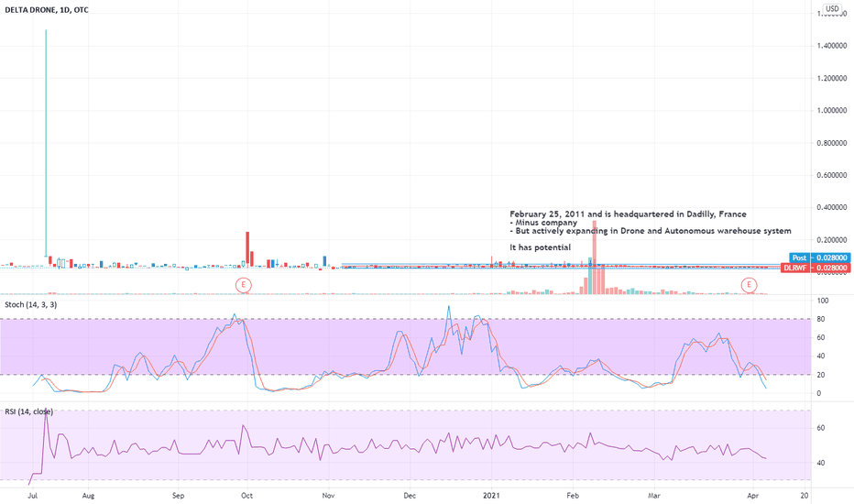The height and width of the screenshot is (504, 854).
Task: Click the Mar label on time axis
Action: point(654,495)
